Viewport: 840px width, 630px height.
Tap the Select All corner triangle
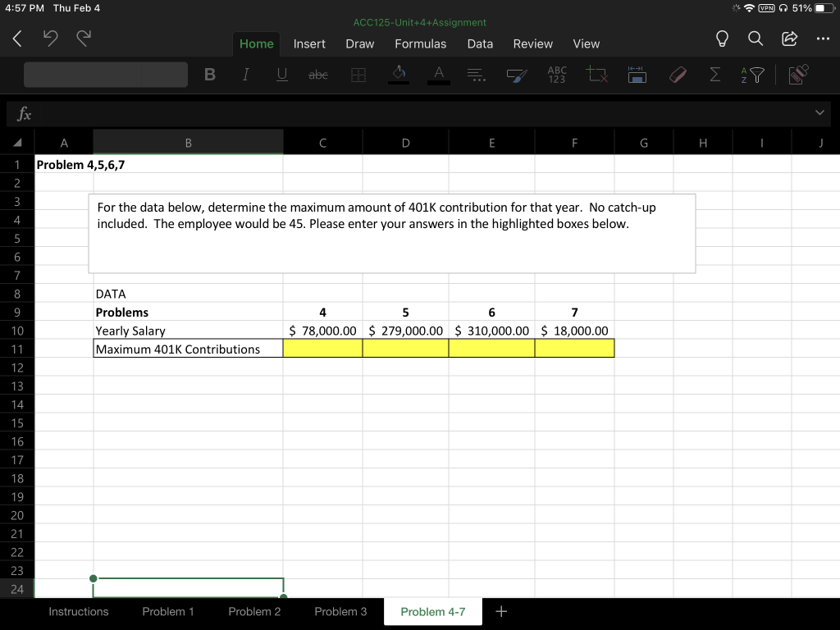[x=17, y=143]
